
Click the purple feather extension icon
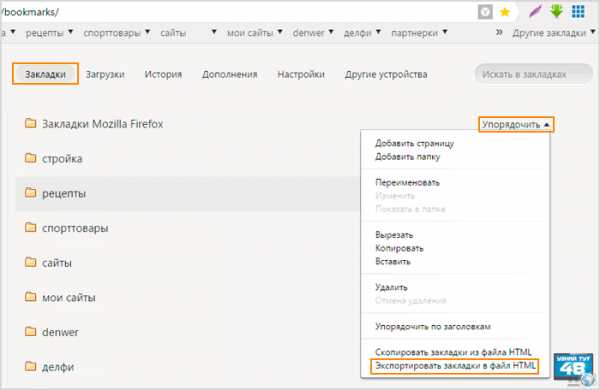535,12
